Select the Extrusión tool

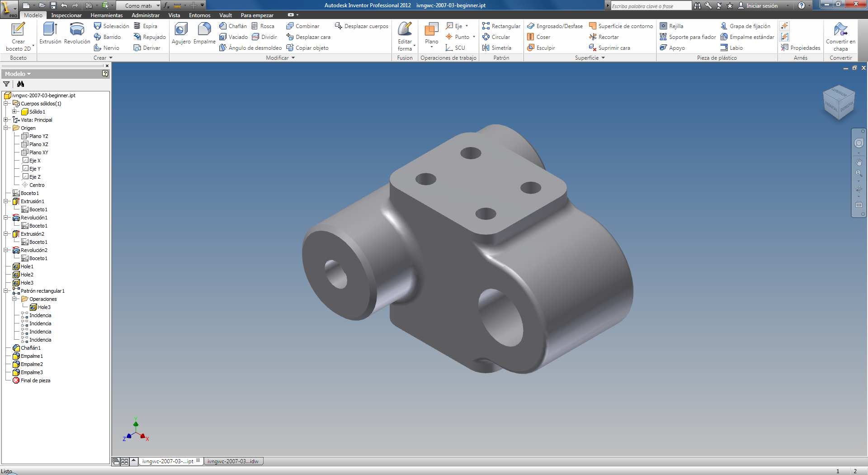click(50, 33)
